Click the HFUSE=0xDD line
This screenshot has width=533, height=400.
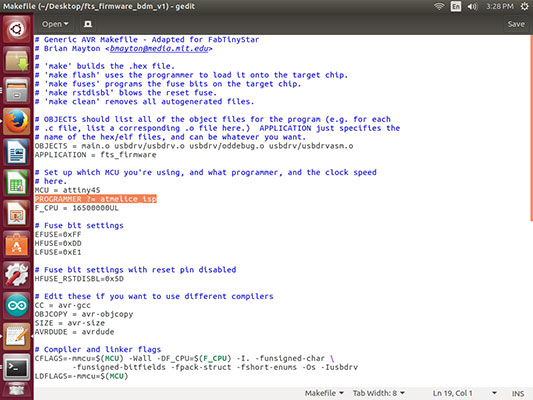(58, 243)
